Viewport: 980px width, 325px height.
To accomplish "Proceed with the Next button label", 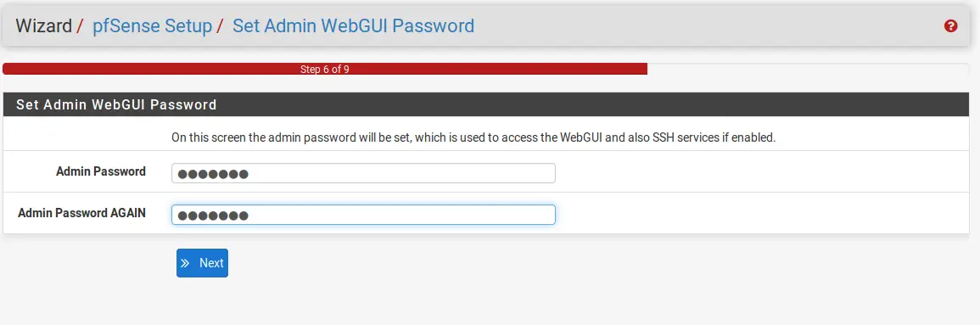I will click(x=211, y=263).
